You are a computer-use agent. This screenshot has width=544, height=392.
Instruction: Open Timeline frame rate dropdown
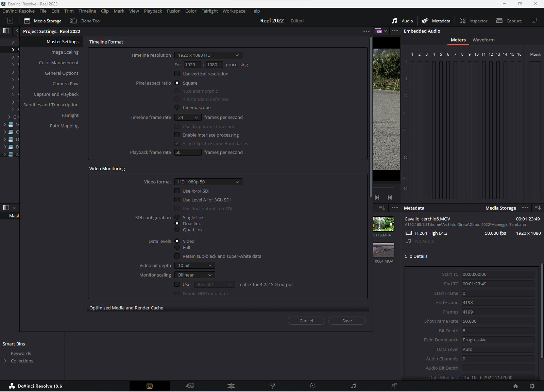pos(188,117)
